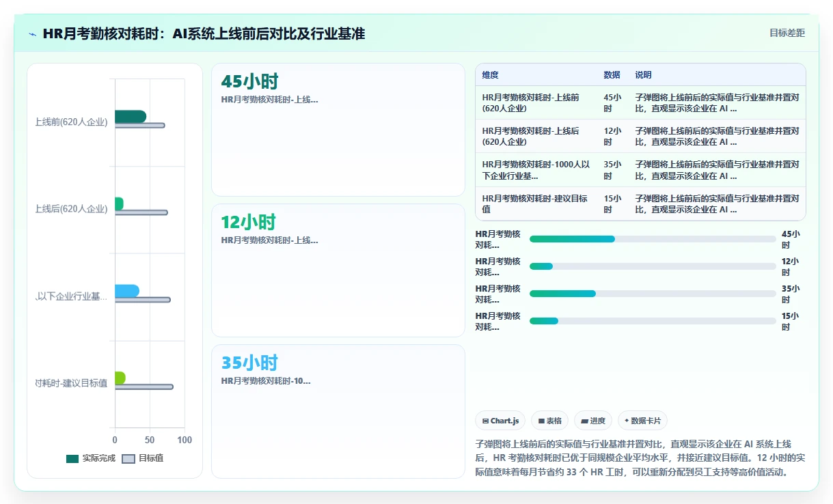Click the 数据 column header

pos(612,75)
